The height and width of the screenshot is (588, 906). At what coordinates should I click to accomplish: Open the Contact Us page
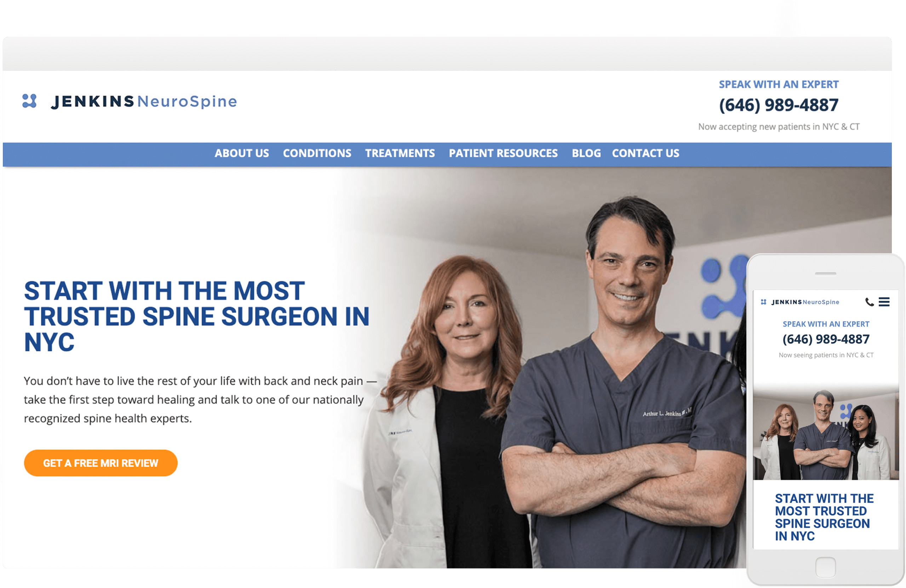tap(645, 154)
